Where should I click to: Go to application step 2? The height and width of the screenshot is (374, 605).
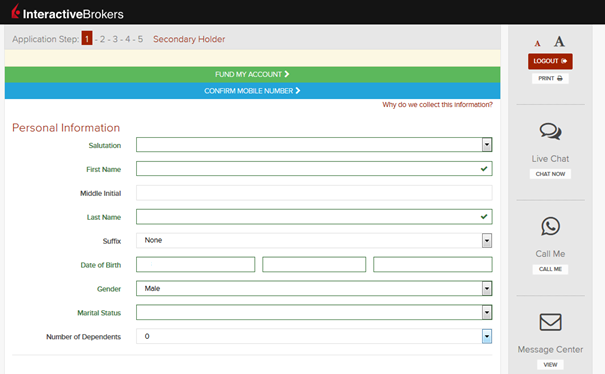coord(103,39)
